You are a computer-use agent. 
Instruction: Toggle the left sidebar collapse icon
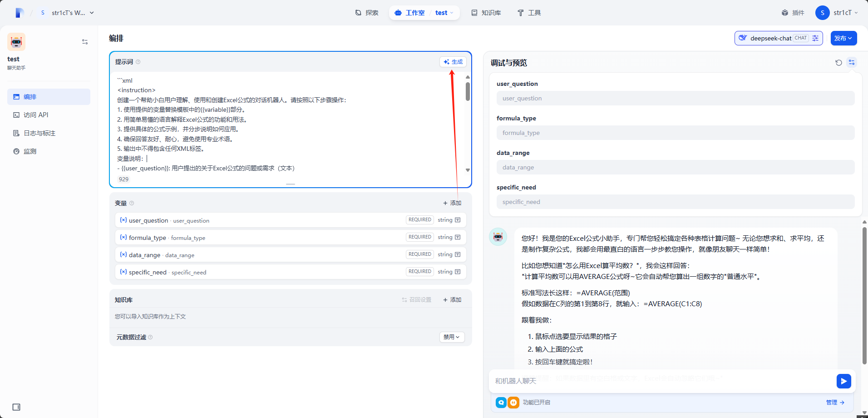tap(16, 407)
